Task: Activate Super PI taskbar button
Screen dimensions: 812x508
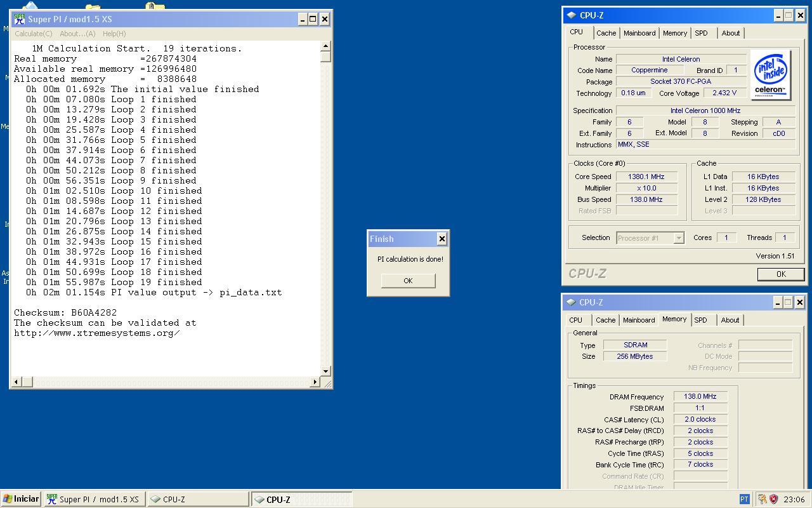Action: pos(94,500)
